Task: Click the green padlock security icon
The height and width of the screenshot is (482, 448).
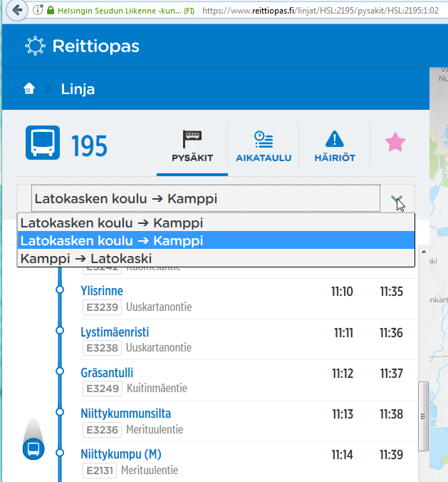Action: click(x=51, y=11)
